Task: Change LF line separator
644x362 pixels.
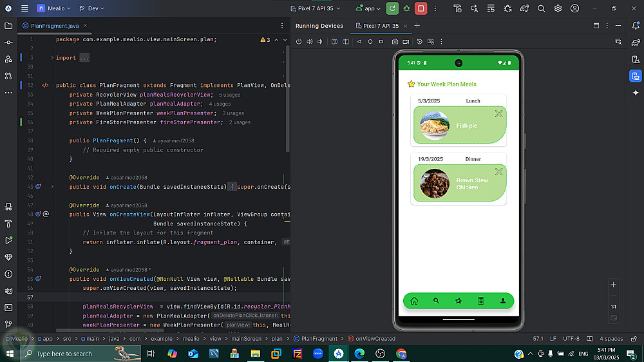Action: 553,339
